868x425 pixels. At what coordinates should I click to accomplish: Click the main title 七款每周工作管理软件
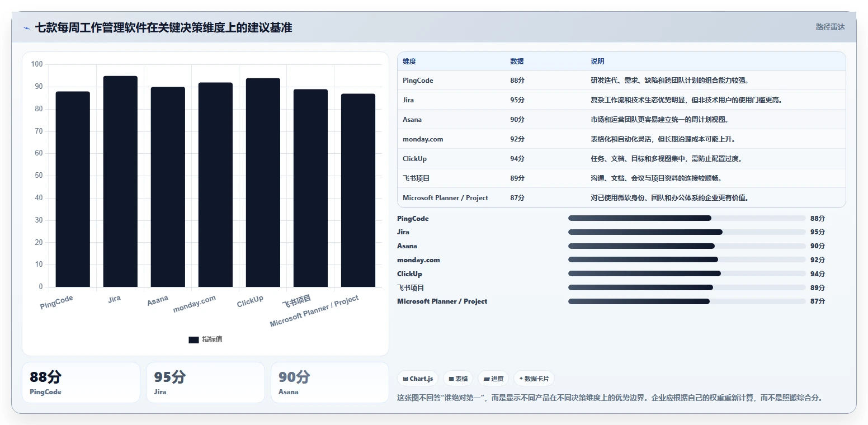click(x=163, y=27)
